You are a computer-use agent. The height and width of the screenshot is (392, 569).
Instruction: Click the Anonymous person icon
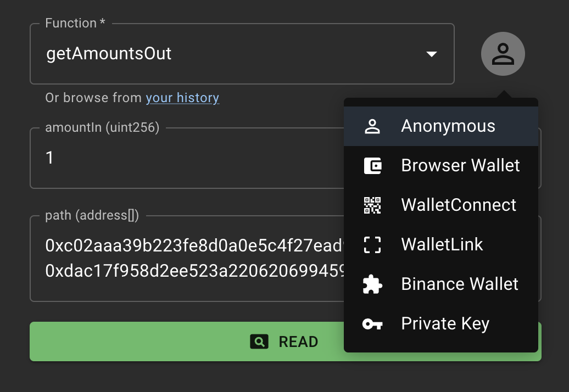click(x=372, y=127)
